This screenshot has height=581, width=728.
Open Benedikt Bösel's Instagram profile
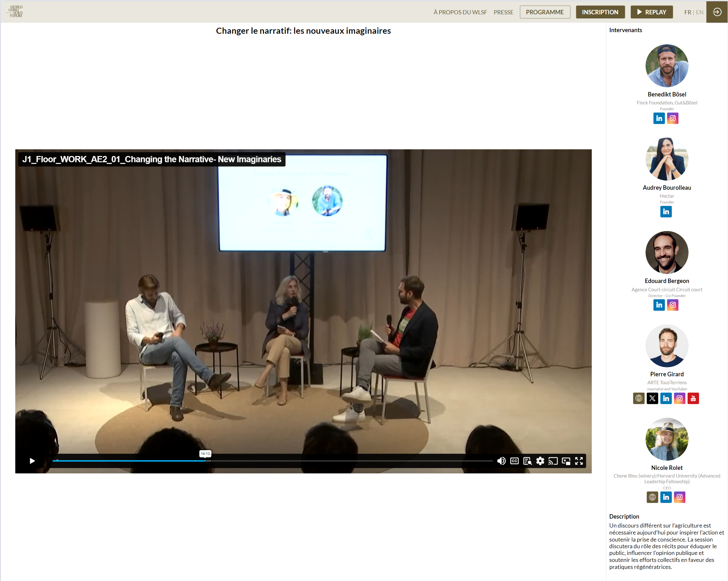673,118
